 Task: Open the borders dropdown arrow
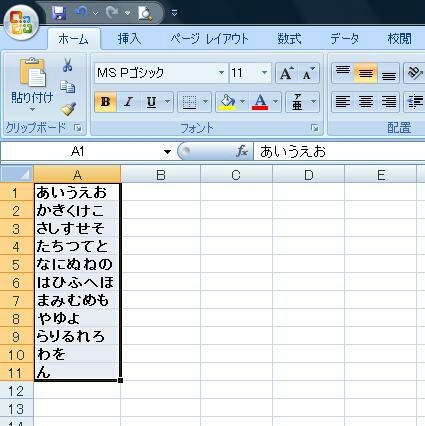pos(205,102)
